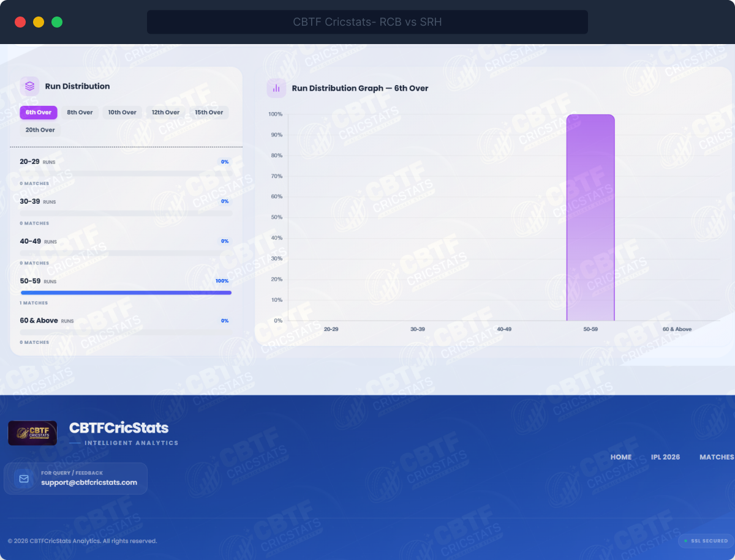The image size is (735, 560).
Task: Click the CBTF Cricstats footer logo image
Action: click(32, 433)
